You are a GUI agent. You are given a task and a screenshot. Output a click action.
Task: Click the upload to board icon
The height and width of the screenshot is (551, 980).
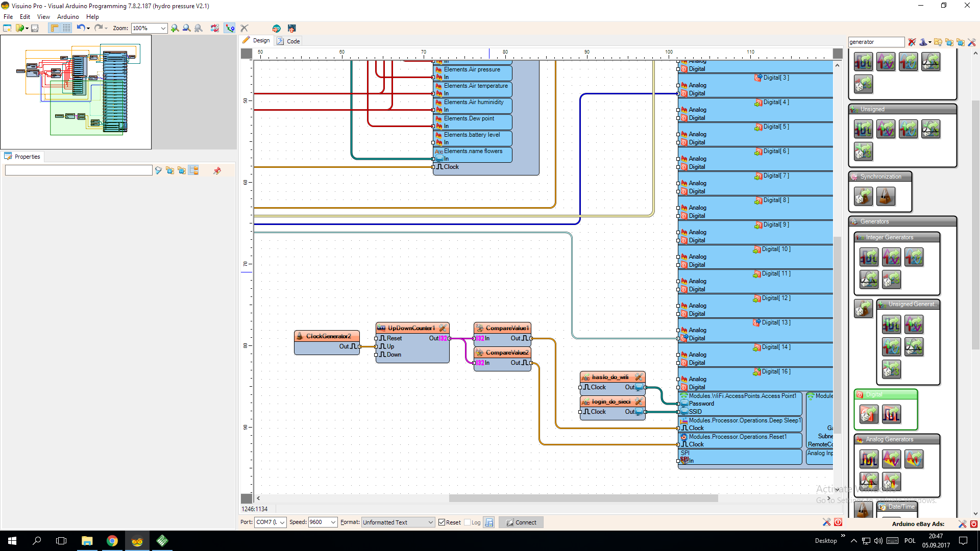click(292, 28)
